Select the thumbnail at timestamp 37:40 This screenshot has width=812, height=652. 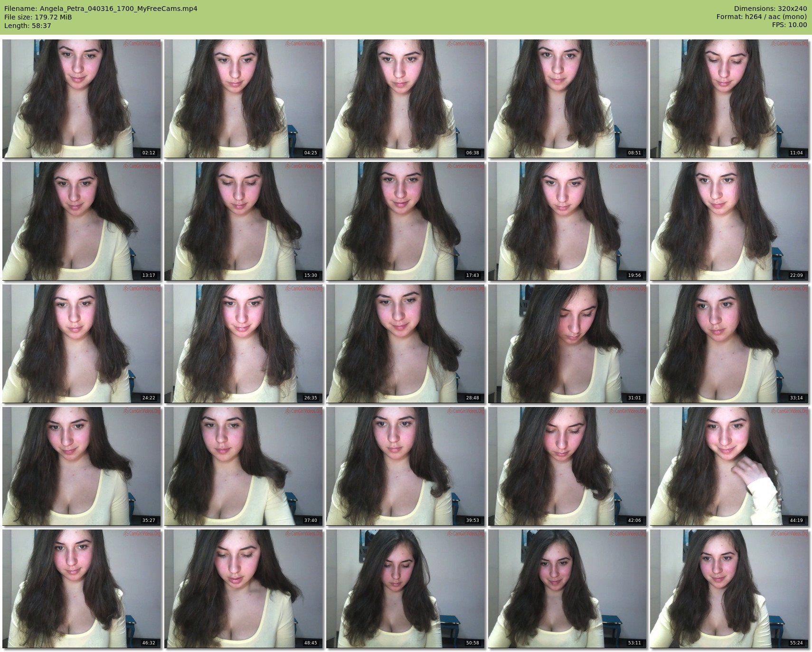point(244,466)
